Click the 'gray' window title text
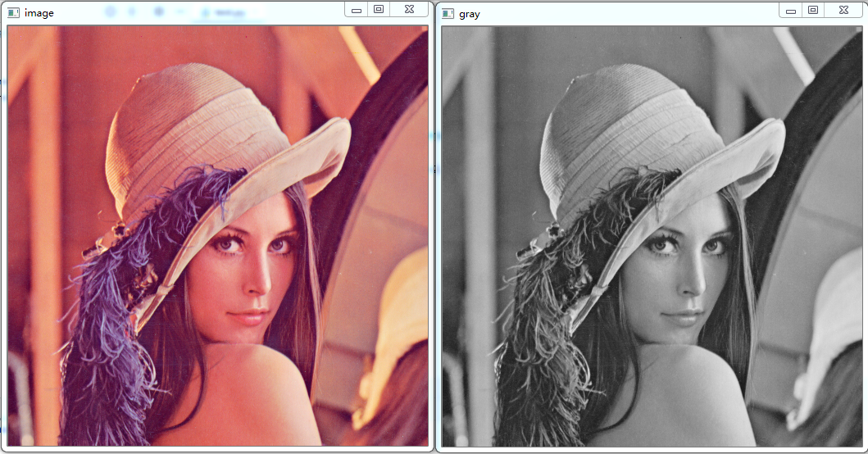The height and width of the screenshot is (454, 868). [x=470, y=14]
